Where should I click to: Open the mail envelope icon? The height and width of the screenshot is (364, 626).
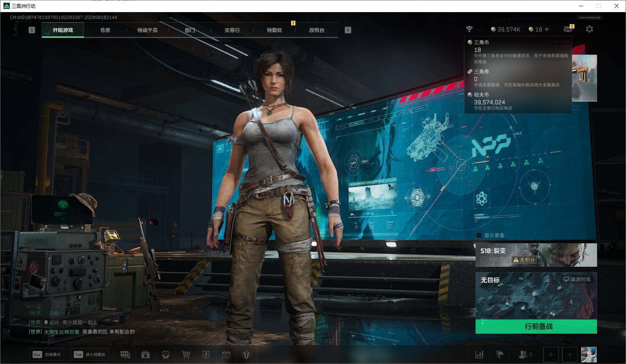coord(568,29)
